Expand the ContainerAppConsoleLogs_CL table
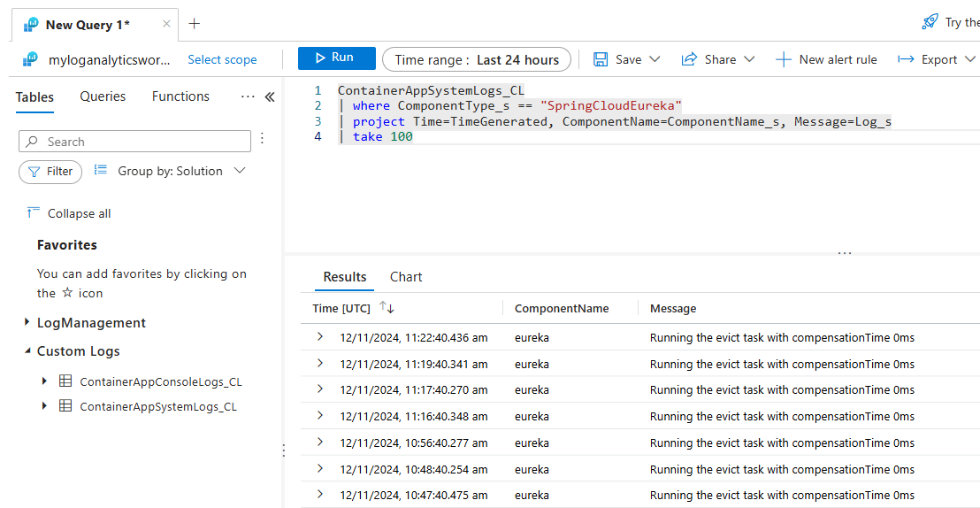The height and width of the screenshot is (508, 980). 44,381
